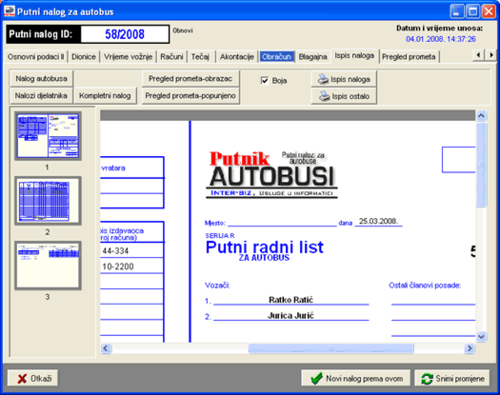This screenshot has height=395, width=500.
Task: Select the Ispis naloga tab
Action: tap(354, 56)
